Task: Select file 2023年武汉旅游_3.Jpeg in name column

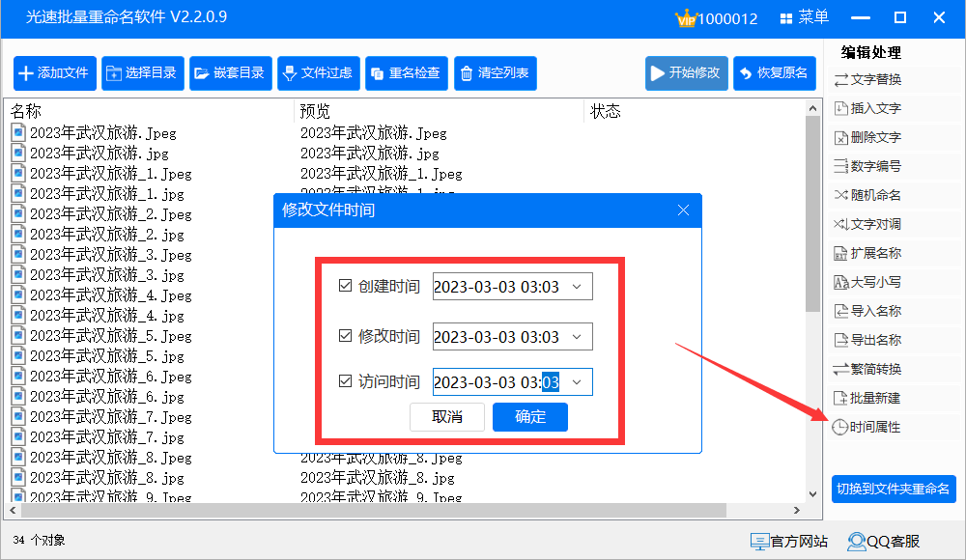Action: click(111, 255)
